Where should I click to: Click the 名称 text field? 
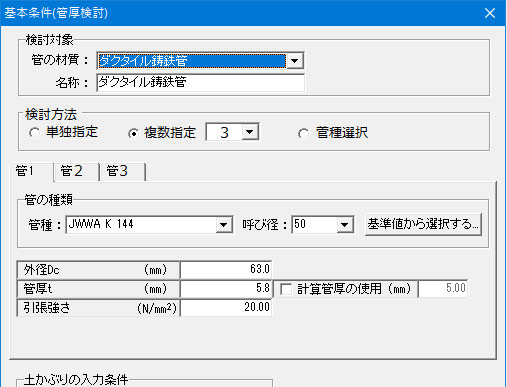pyautogui.click(x=201, y=82)
